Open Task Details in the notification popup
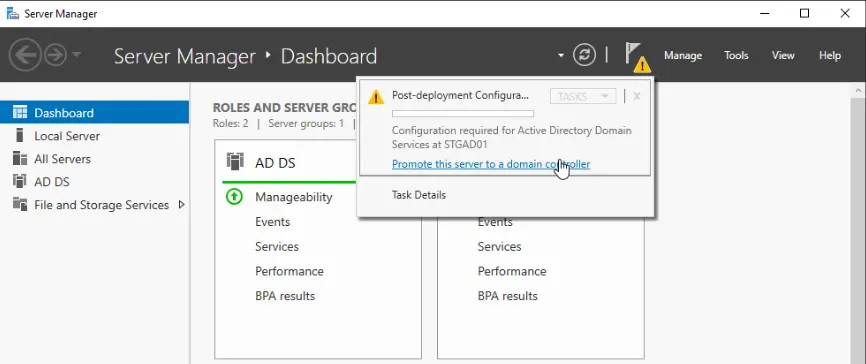This screenshot has width=866, height=364. pos(419,195)
